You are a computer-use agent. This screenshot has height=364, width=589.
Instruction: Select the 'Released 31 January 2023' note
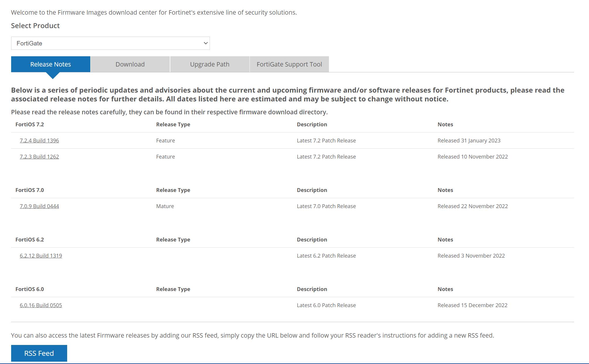tap(469, 140)
